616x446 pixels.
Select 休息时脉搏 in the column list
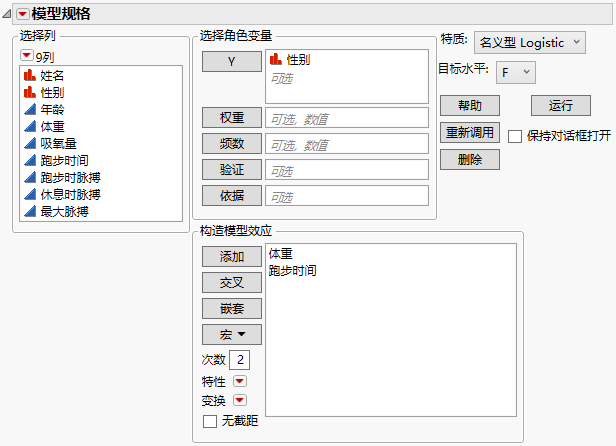pyautogui.click(x=70, y=195)
